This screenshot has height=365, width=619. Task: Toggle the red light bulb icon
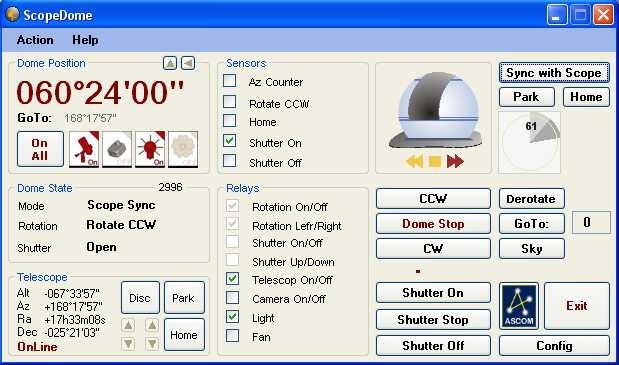pyautogui.click(x=150, y=149)
